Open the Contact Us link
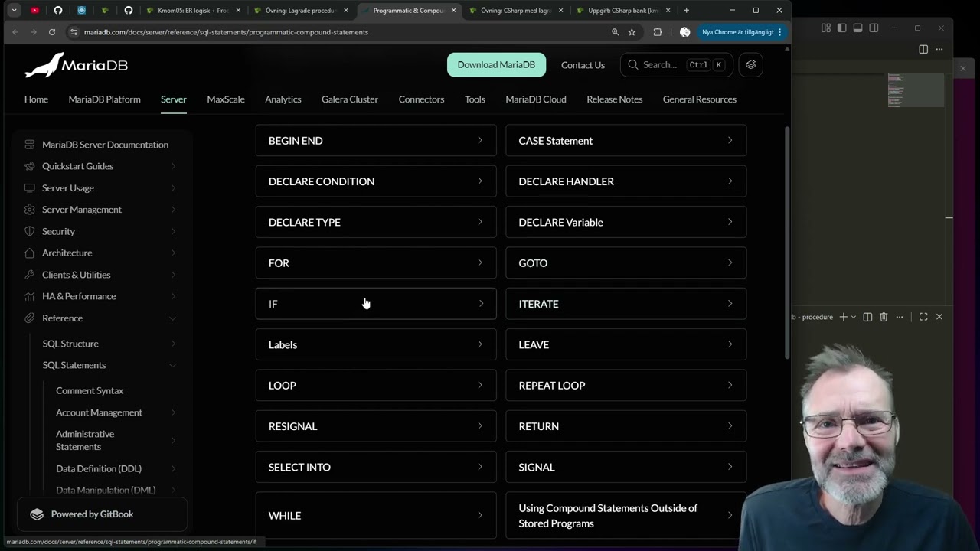The image size is (980, 551). point(583,65)
